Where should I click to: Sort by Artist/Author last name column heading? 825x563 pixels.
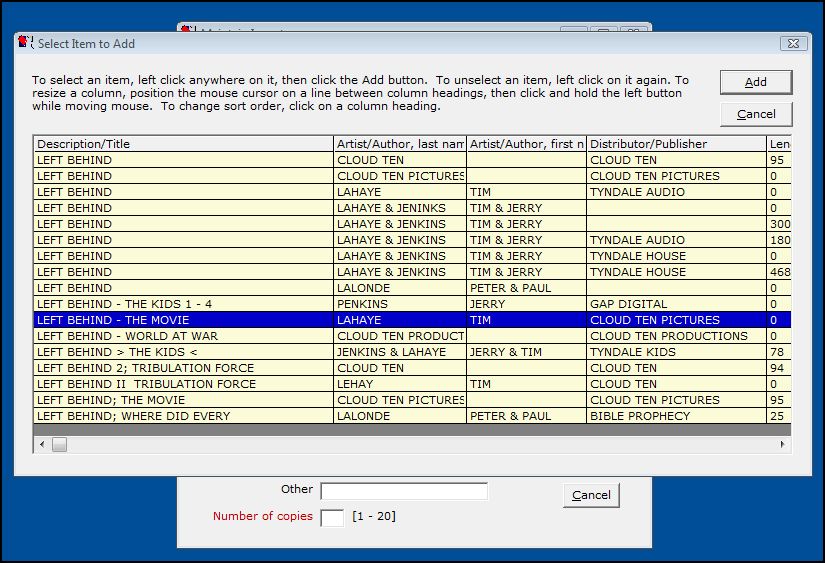tap(400, 144)
